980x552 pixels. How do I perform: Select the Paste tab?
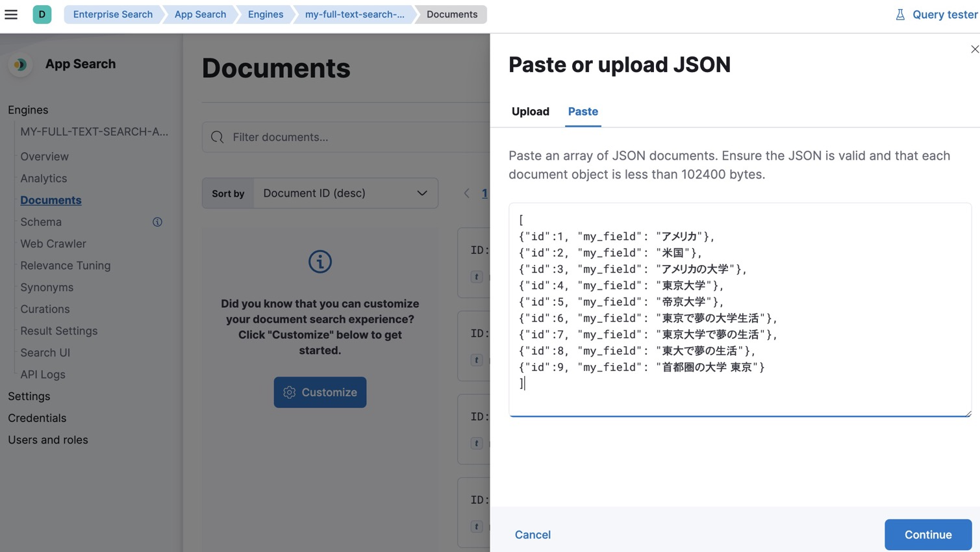coord(583,112)
